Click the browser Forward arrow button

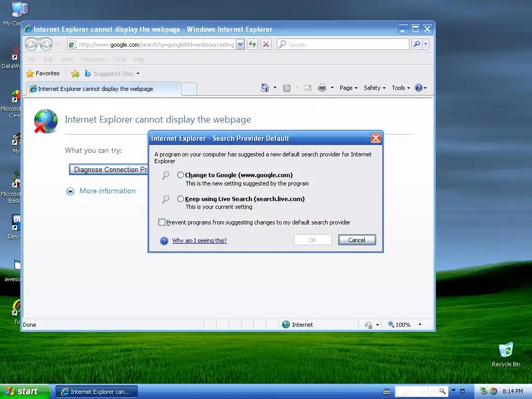tap(46, 44)
